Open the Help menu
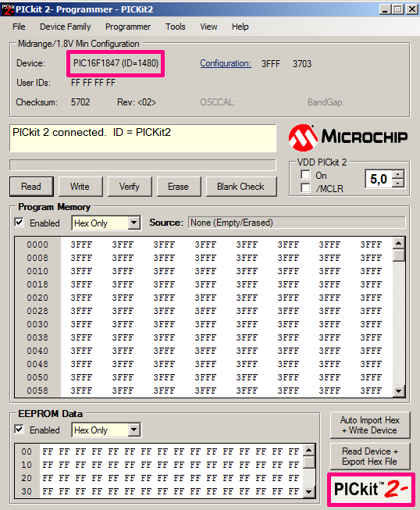Image resolution: width=420 pixels, height=510 pixels. click(240, 27)
